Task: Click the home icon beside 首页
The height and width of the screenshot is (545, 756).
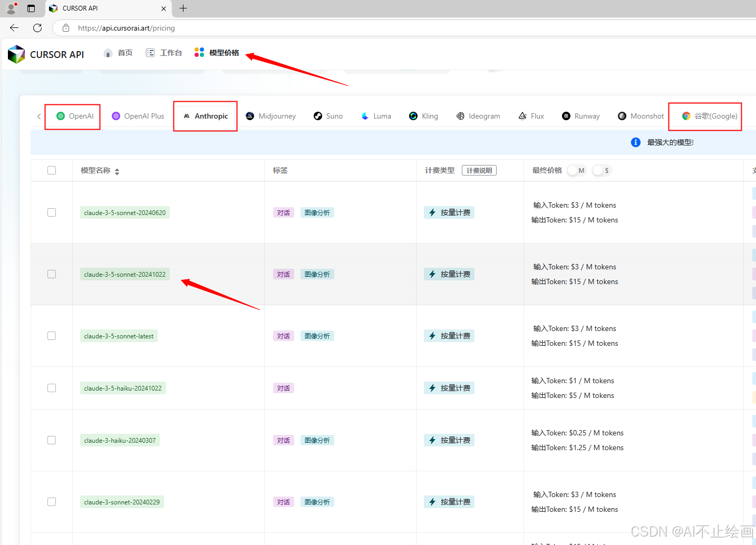Action: (x=108, y=53)
